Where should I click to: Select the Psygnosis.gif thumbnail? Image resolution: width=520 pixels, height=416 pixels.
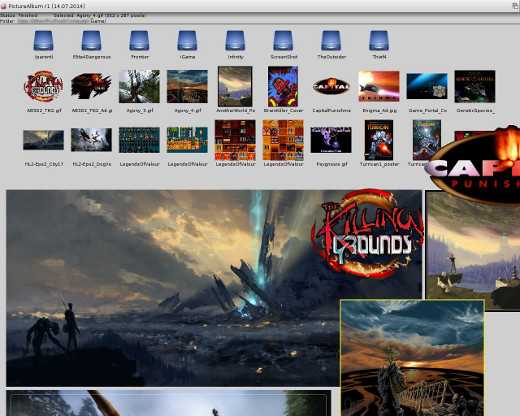pos(331,140)
